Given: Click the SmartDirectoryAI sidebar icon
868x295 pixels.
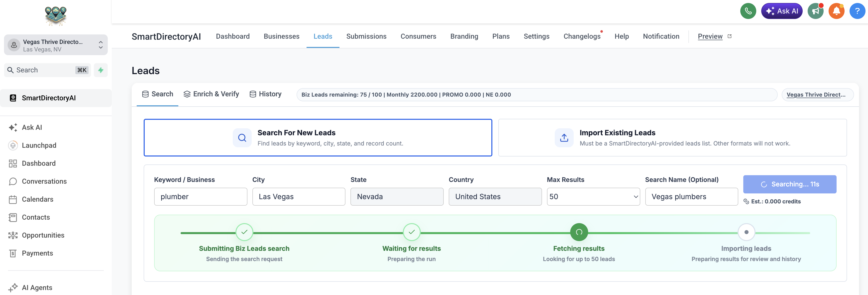Looking at the screenshot, I should tap(13, 98).
